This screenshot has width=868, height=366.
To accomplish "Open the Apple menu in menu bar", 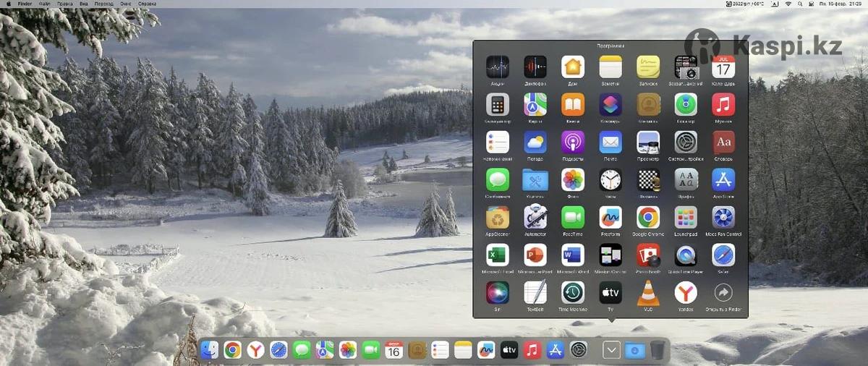I will tap(7, 4).
